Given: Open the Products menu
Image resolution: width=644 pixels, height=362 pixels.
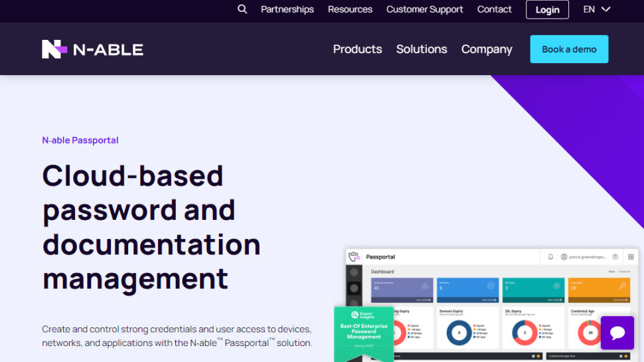Looking at the screenshot, I should [357, 49].
